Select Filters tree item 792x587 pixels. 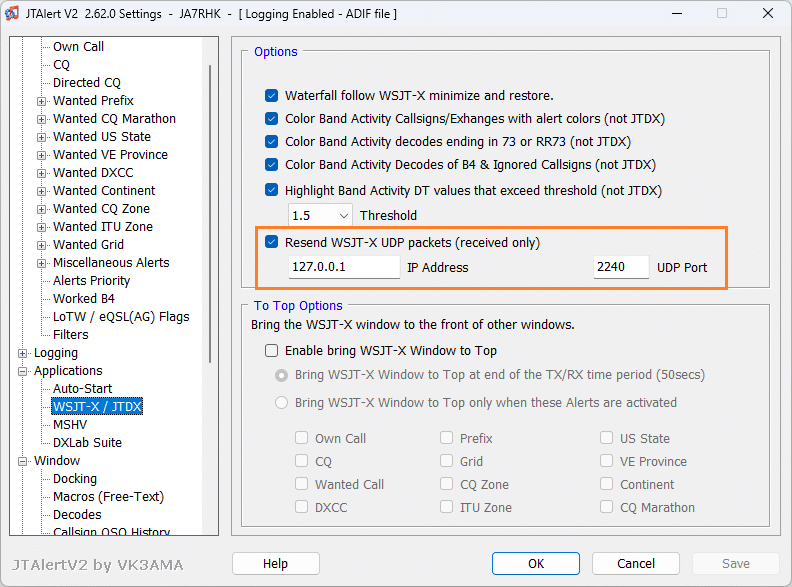(71, 334)
